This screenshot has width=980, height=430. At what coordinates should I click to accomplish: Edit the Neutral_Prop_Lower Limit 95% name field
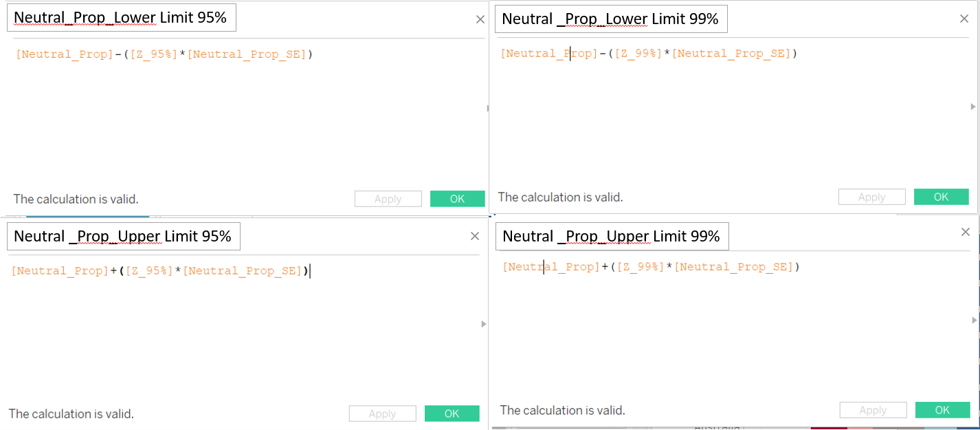point(121,19)
